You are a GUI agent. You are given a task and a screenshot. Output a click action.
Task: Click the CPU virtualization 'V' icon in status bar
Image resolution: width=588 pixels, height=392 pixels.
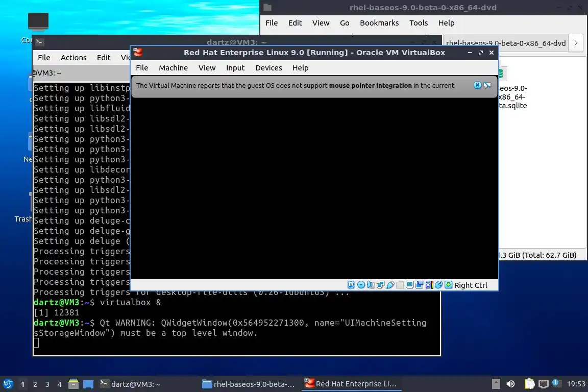pyautogui.click(x=429, y=285)
